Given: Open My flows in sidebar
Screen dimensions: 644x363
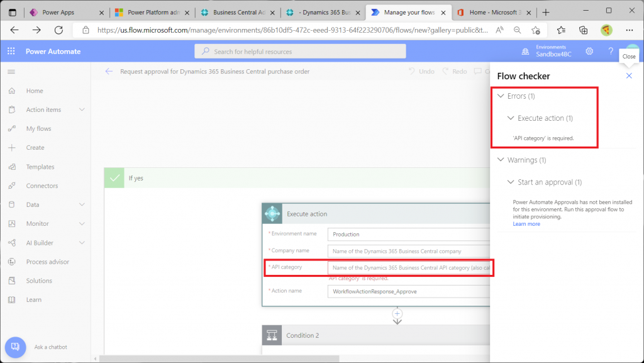Looking at the screenshot, I should point(38,128).
